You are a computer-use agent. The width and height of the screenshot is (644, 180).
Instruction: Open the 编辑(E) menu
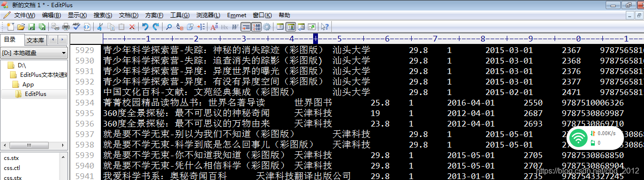(51, 15)
